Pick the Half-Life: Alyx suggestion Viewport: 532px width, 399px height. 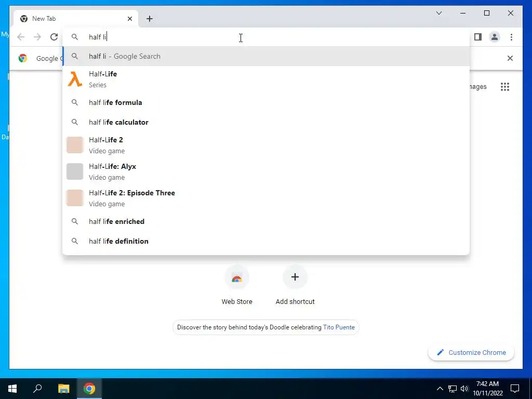coord(266,171)
